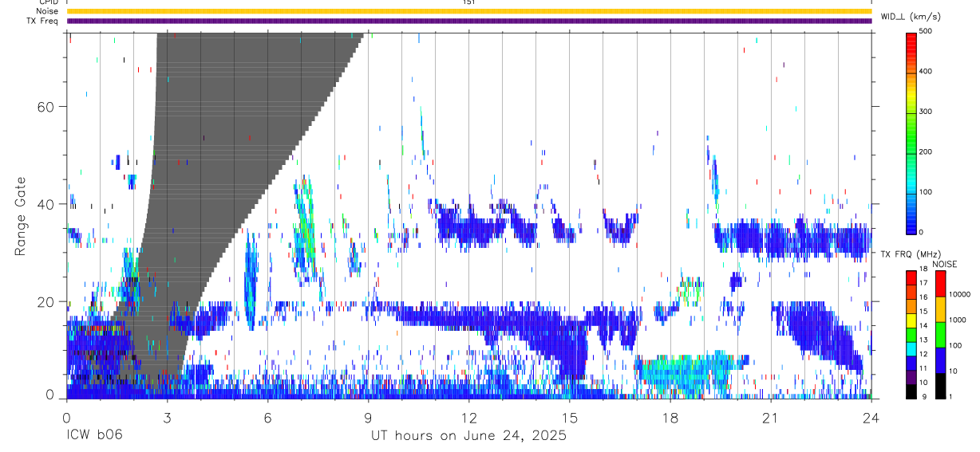Click the red segment of the NOISE color bar

click(x=940, y=283)
